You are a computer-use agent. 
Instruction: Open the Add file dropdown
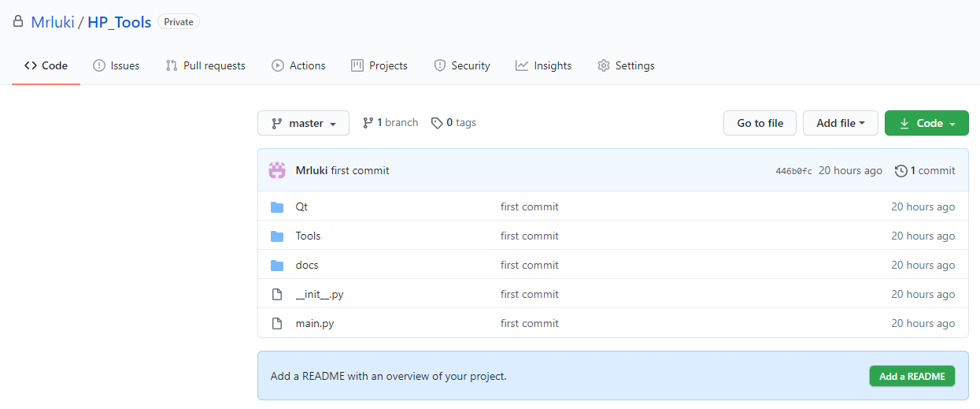click(841, 123)
